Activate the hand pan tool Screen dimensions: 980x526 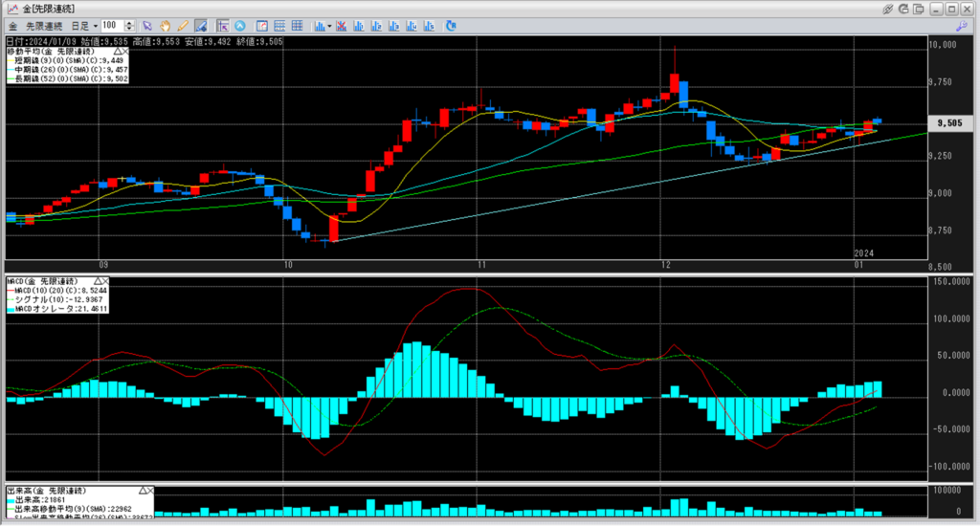(x=165, y=24)
